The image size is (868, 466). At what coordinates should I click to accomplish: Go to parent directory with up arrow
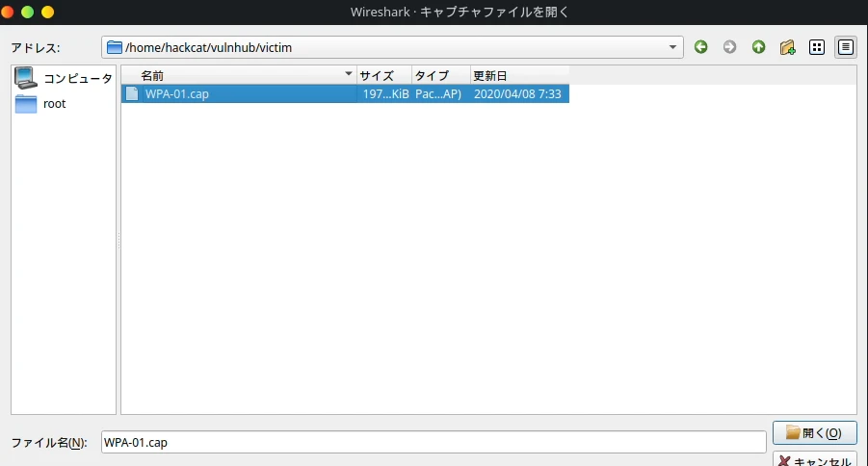point(758,47)
